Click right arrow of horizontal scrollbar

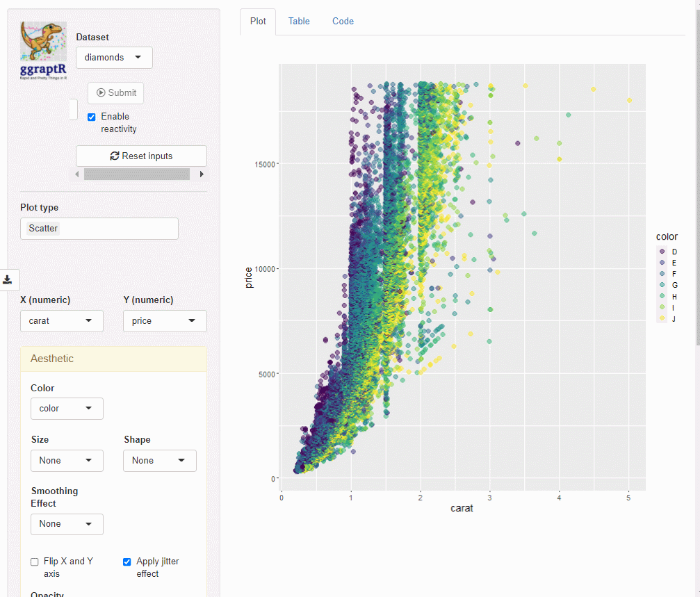(202, 174)
